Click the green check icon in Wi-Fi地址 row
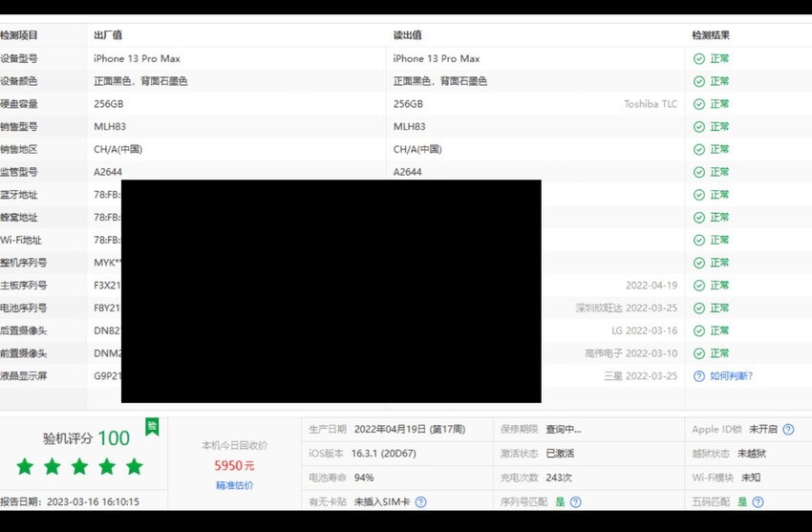The image size is (812, 532). pyautogui.click(x=699, y=240)
